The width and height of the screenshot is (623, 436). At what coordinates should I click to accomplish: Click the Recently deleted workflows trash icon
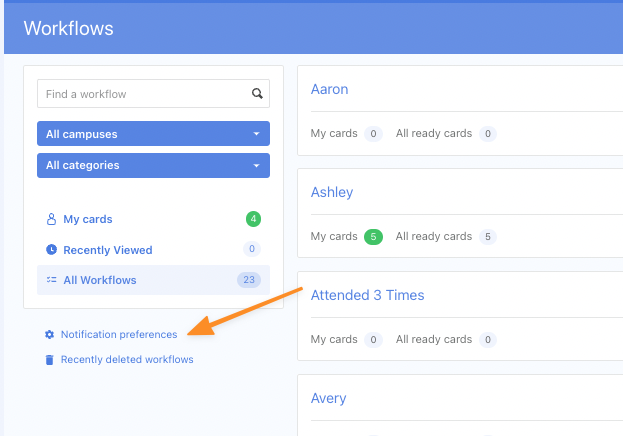click(49, 360)
